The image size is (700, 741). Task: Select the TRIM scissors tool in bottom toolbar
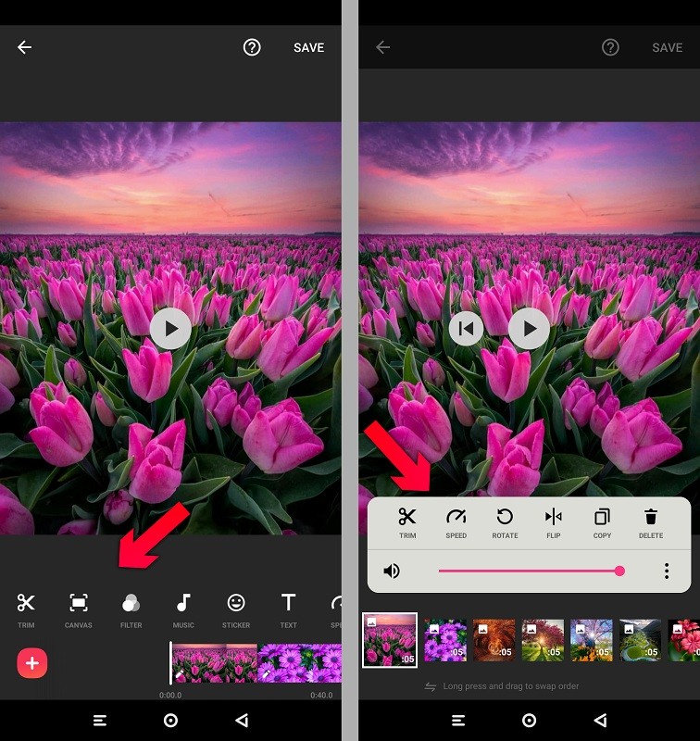[26, 610]
